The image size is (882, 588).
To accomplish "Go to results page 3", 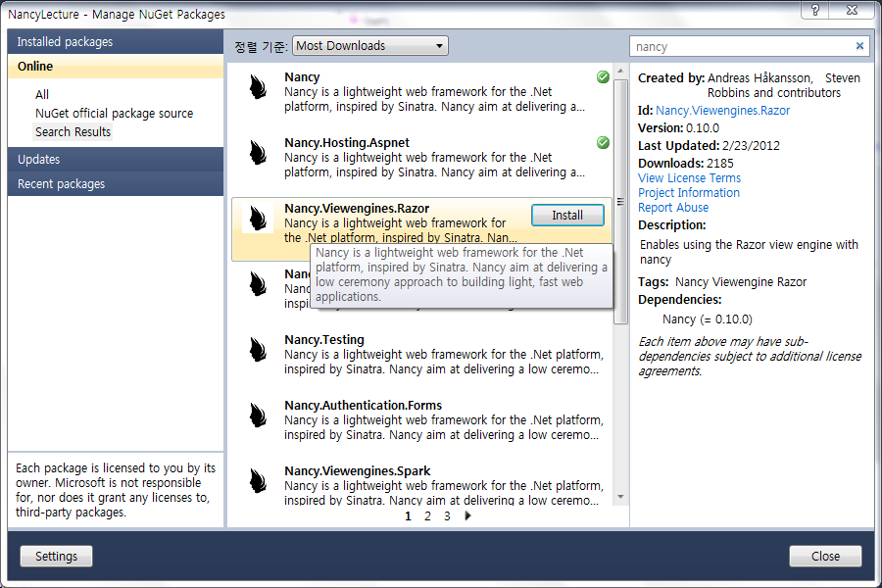I will [x=447, y=516].
